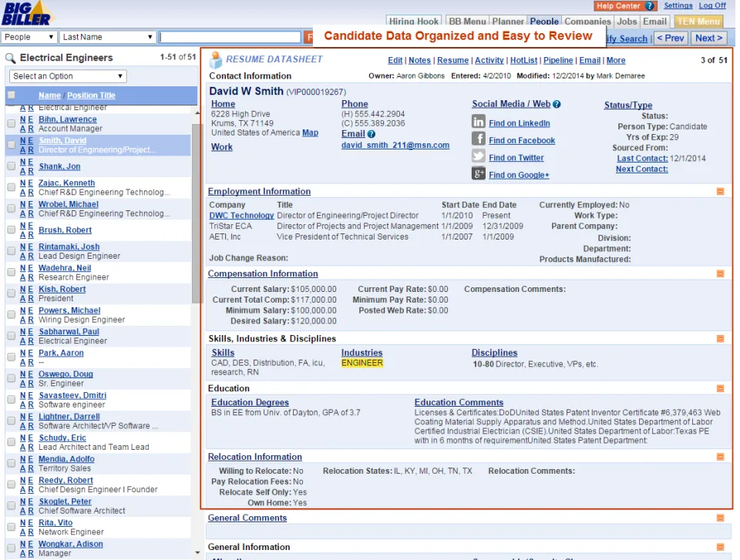740x560 pixels.
Task: Collapse the Compensation Information section via orange icon
Action: click(x=720, y=273)
